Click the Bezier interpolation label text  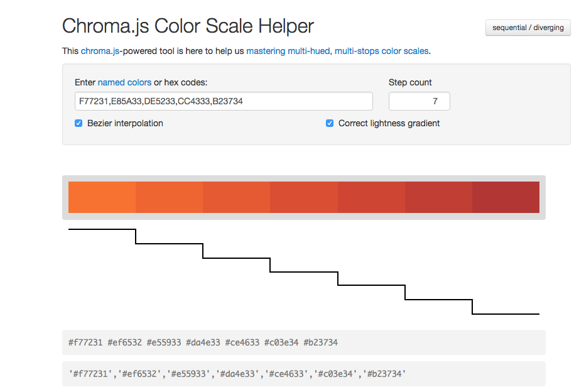[125, 123]
